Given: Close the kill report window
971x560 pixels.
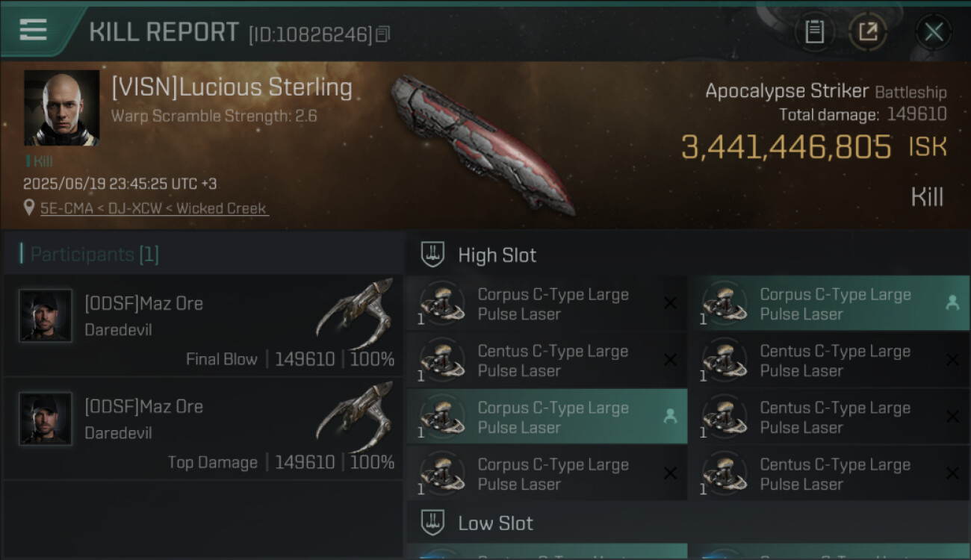Looking at the screenshot, I should pyautogui.click(x=934, y=32).
